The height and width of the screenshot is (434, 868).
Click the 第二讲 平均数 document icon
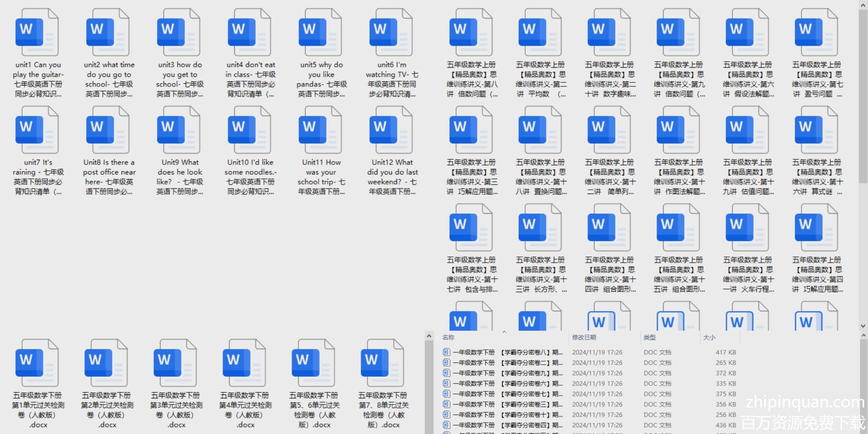(540, 33)
